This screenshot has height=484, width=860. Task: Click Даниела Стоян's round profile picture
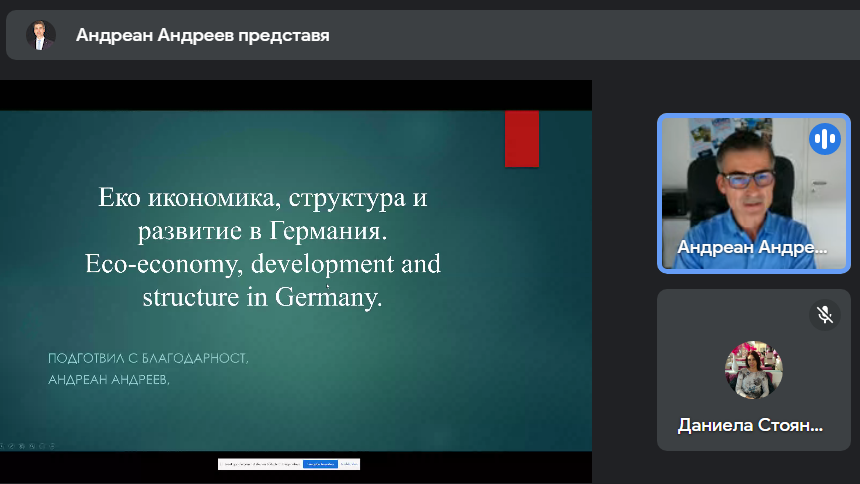pos(754,370)
